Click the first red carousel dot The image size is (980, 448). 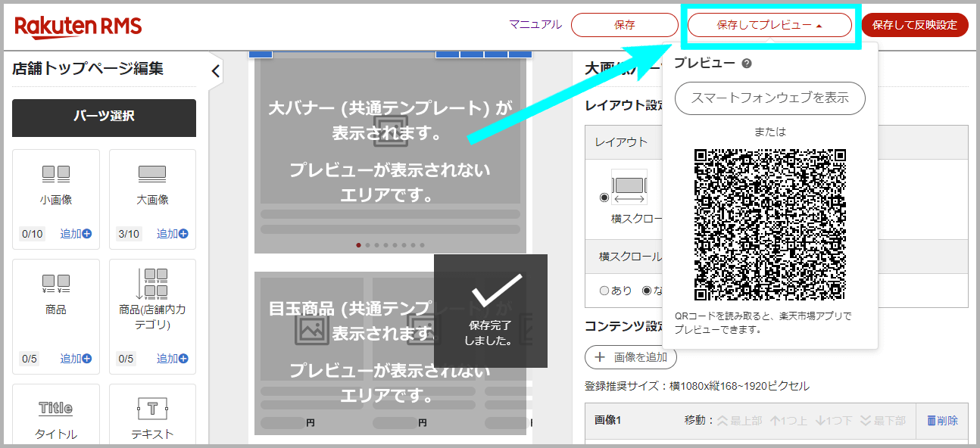click(358, 245)
